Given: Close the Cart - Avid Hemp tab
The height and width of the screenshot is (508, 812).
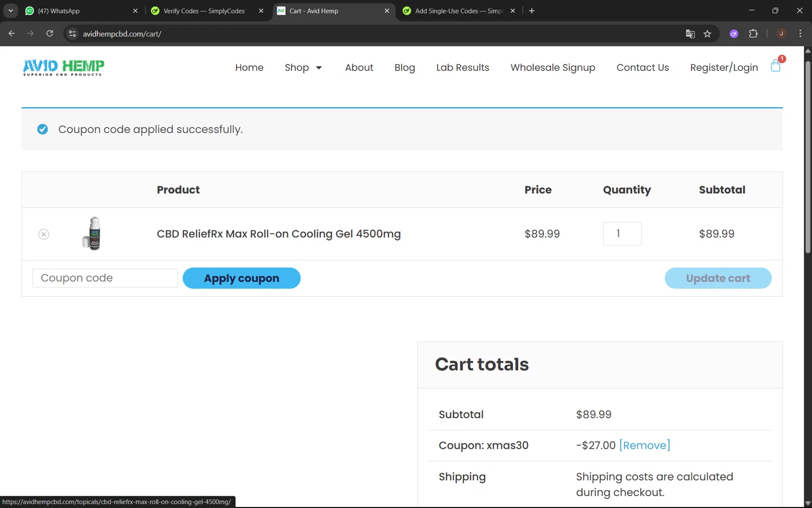Looking at the screenshot, I should click(387, 11).
